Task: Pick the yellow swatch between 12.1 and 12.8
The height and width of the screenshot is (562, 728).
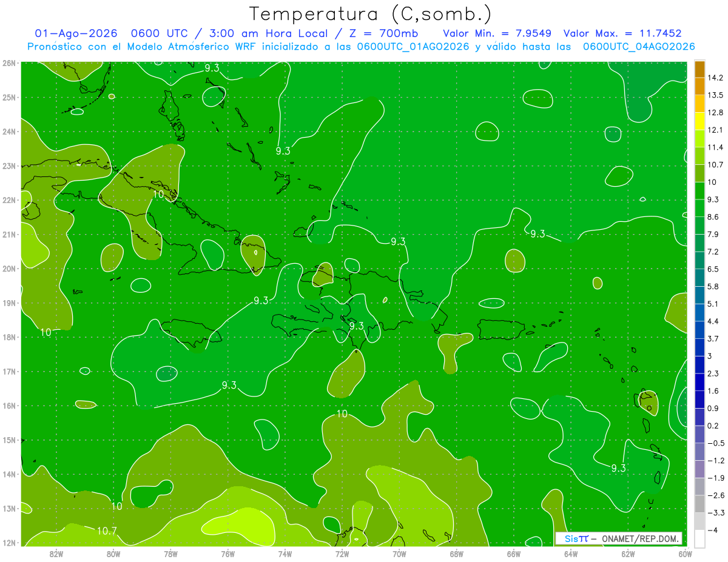Action: coord(700,121)
